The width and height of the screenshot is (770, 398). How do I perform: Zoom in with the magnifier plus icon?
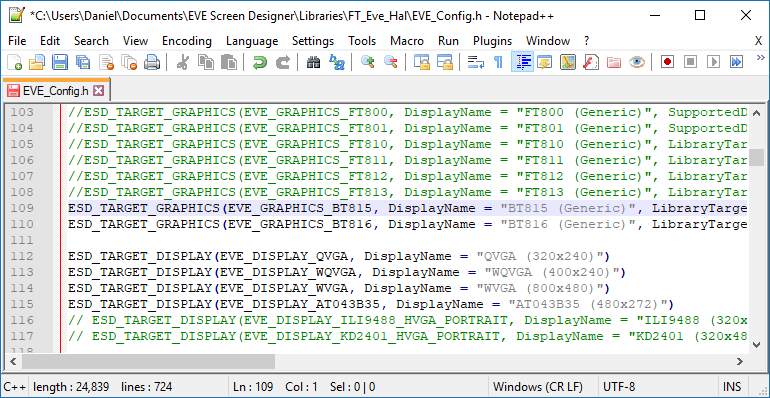click(x=367, y=62)
